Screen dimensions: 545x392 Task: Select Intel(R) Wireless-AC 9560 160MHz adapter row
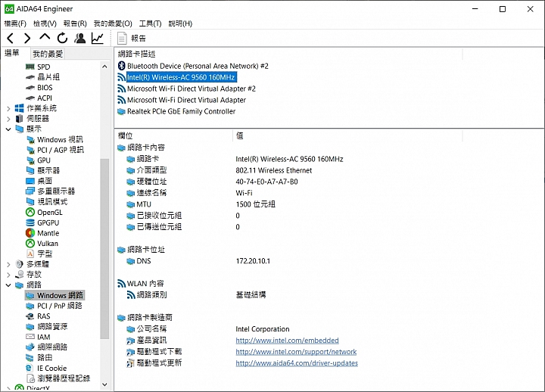tap(177, 77)
